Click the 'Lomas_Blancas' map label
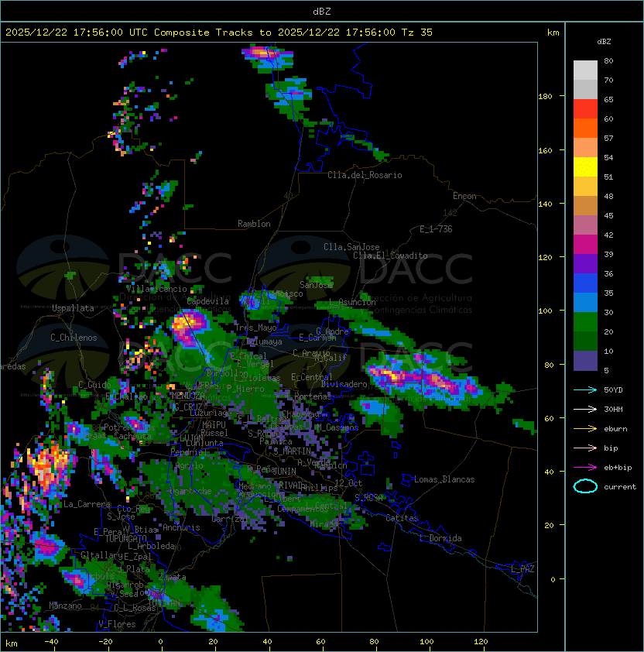 (444, 479)
